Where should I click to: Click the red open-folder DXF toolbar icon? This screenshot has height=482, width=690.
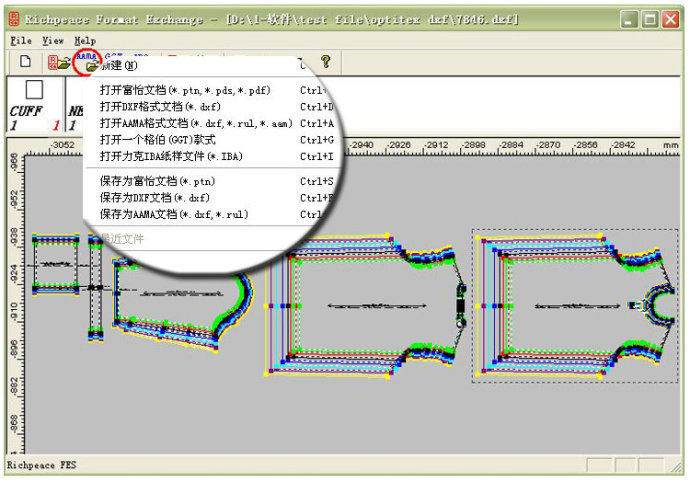(x=59, y=62)
